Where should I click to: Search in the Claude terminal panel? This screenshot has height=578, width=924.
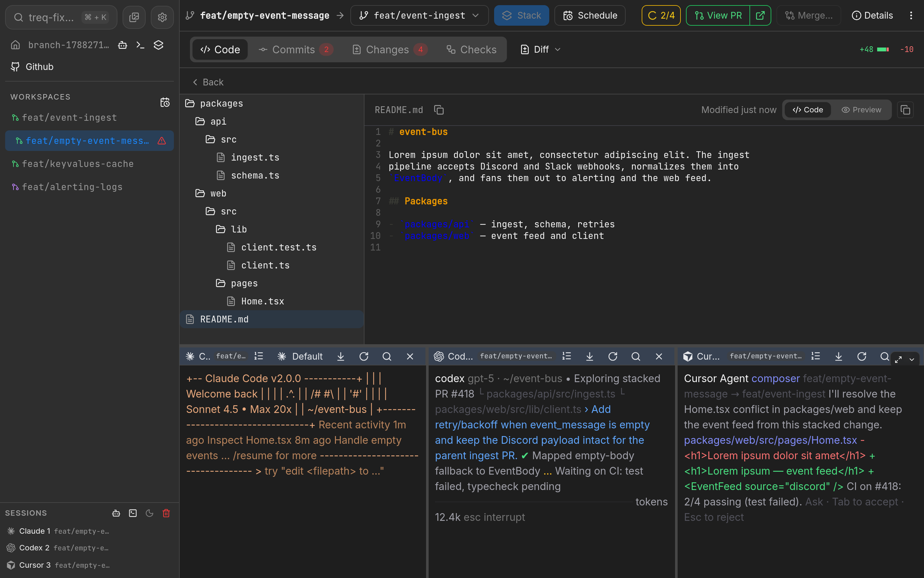(387, 356)
